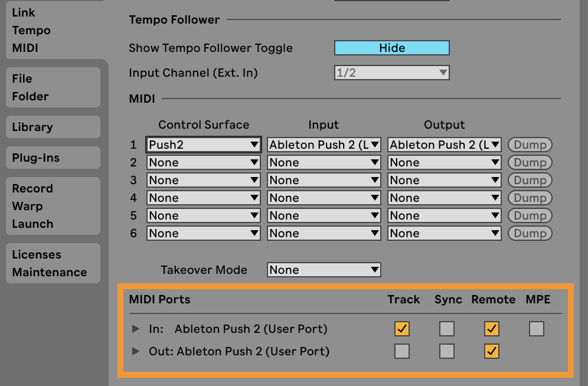The image size is (588, 386).
Task: Open the Output dropdown in row 5
Action: [x=445, y=215]
